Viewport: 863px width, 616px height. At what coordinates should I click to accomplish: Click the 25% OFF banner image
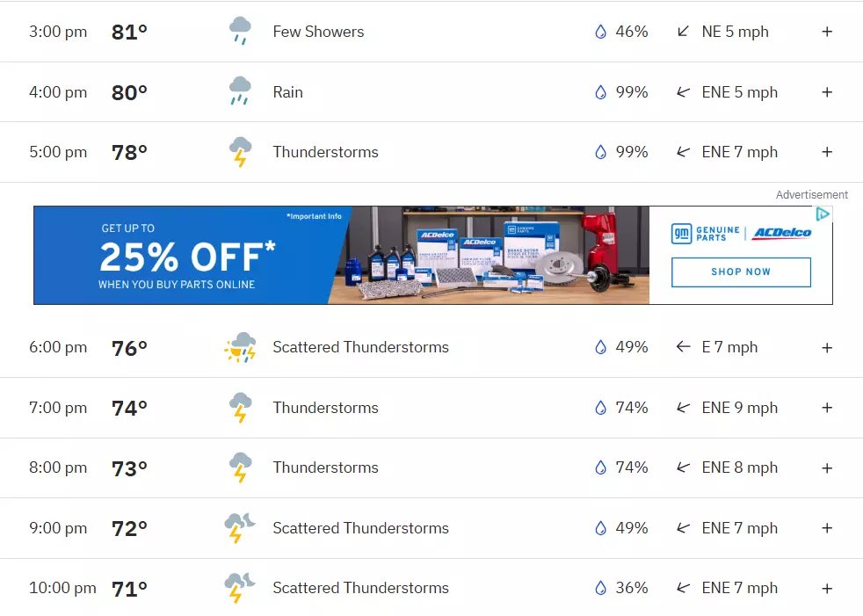[187, 257]
